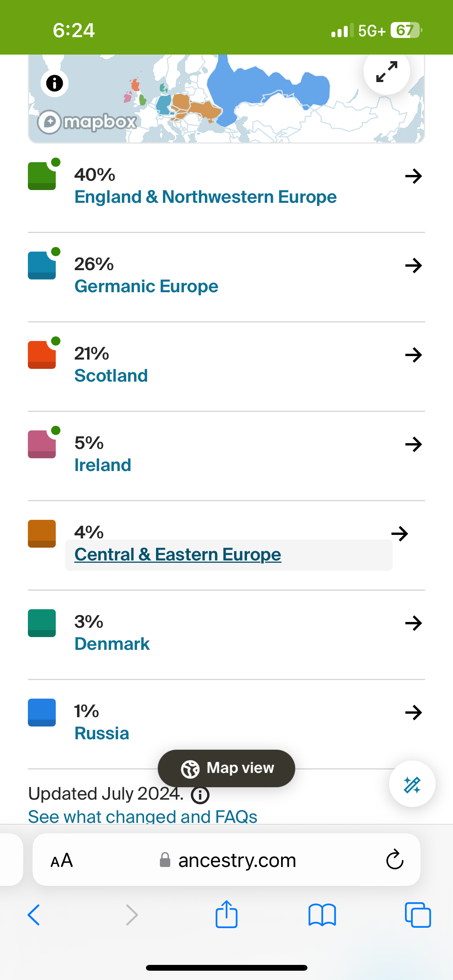Tap the magic wand floating button
Image resolution: width=453 pixels, height=980 pixels.
click(412, 784)
